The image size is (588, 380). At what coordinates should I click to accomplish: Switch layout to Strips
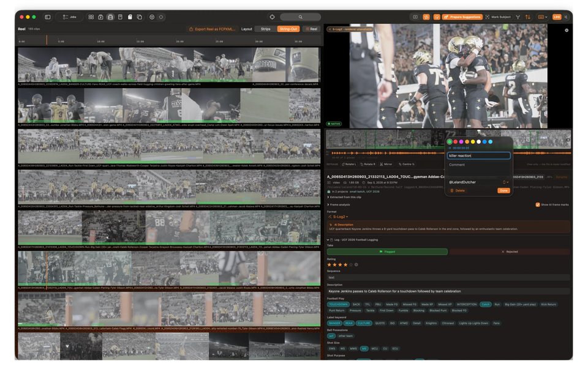click(265, 29)
